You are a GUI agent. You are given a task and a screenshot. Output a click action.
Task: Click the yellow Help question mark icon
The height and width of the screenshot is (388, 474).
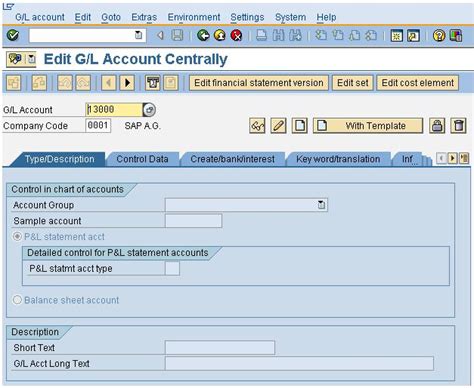(439, 35)
